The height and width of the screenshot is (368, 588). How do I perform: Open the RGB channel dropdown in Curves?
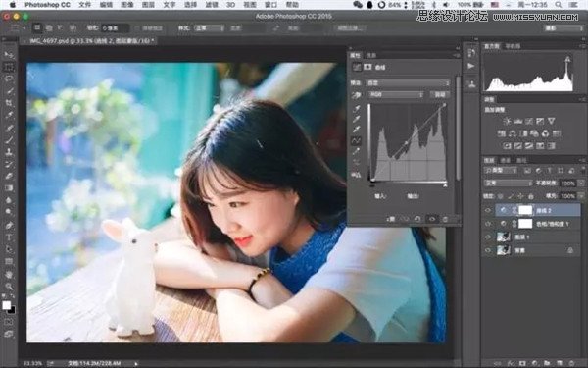[x=396, y=95]
